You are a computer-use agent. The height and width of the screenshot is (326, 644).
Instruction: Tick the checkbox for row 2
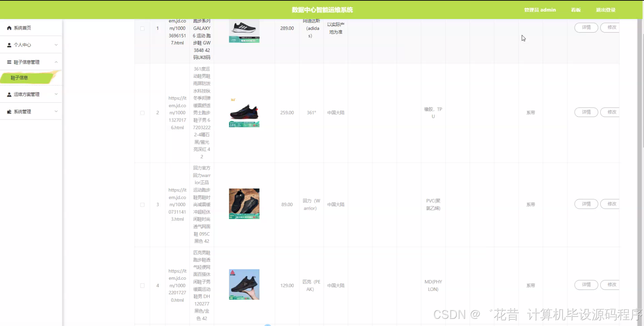pos(142,113)
